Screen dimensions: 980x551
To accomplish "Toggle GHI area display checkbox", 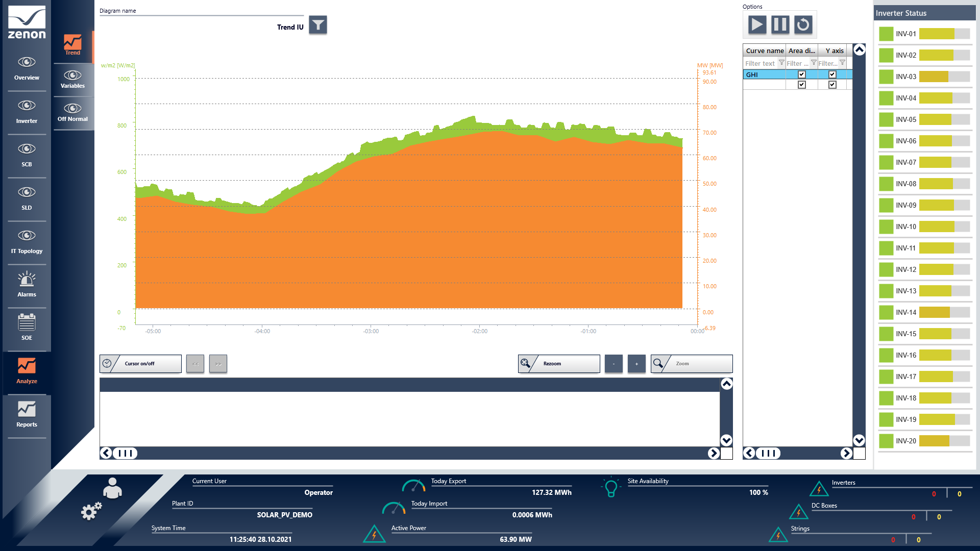I will (x=801, y=74).
